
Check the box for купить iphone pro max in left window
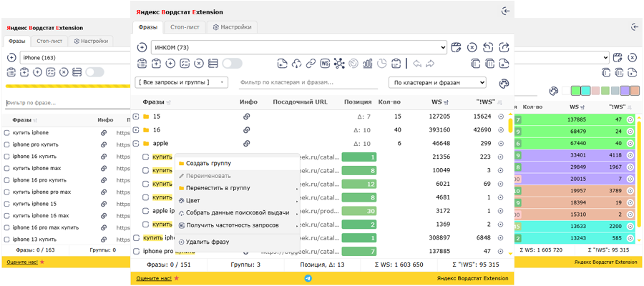tap(6, 192)
